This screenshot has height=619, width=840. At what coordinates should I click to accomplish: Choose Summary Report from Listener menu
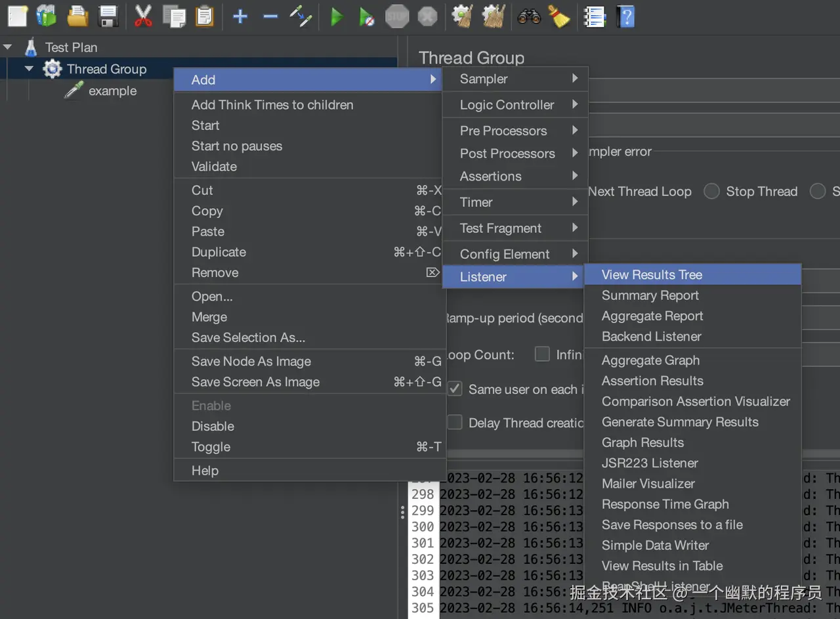pos(692,295)
